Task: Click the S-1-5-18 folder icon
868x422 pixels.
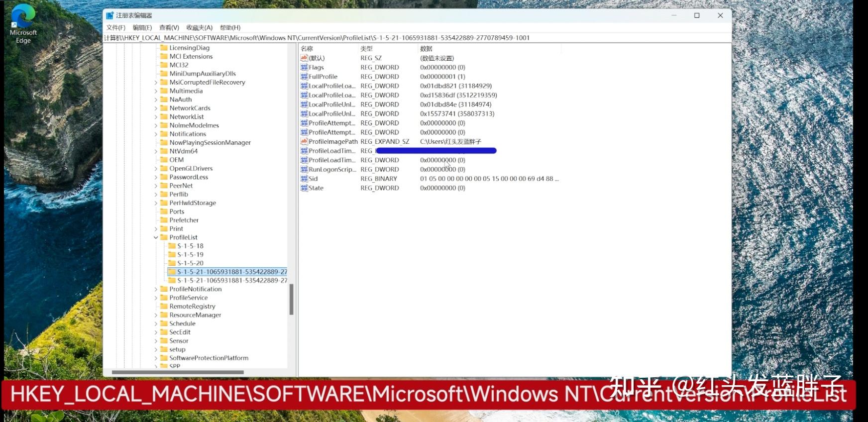Action: (x=172, y=246)
